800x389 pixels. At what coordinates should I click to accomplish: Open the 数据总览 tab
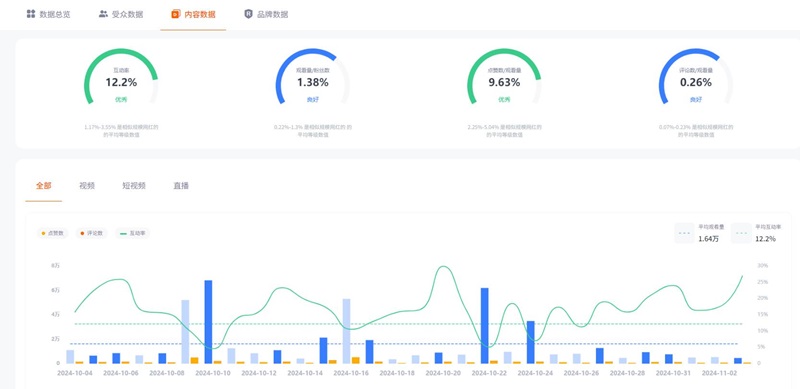tap(48, 14)
